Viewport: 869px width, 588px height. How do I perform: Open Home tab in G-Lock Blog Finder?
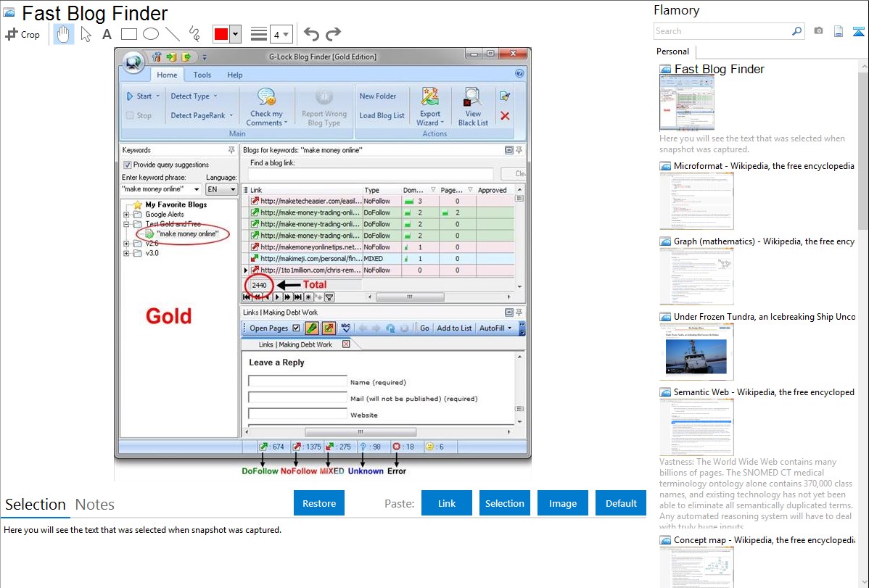(167, 75)
